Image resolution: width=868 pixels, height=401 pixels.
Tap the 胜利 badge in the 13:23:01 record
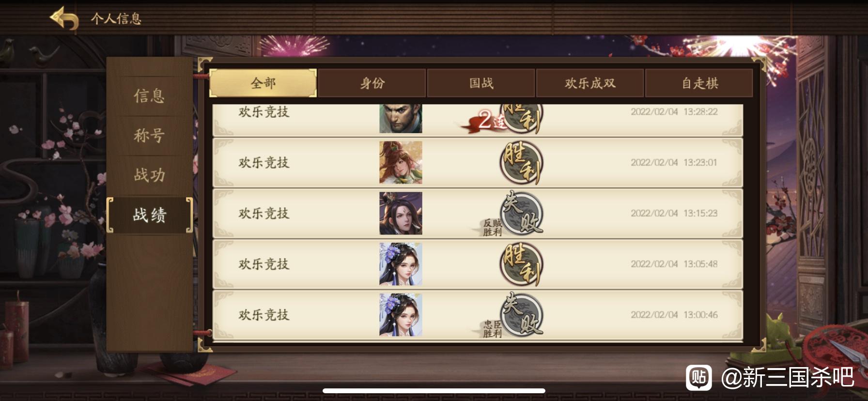point(521,163)
